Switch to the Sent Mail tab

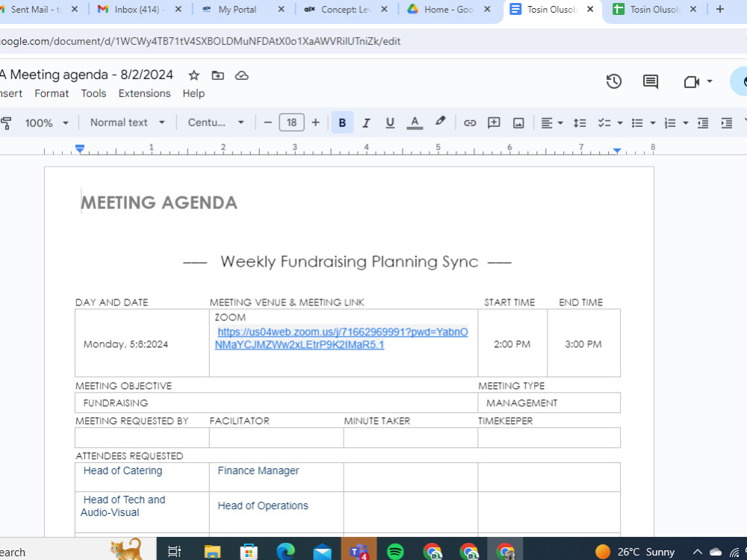[36, 9]
